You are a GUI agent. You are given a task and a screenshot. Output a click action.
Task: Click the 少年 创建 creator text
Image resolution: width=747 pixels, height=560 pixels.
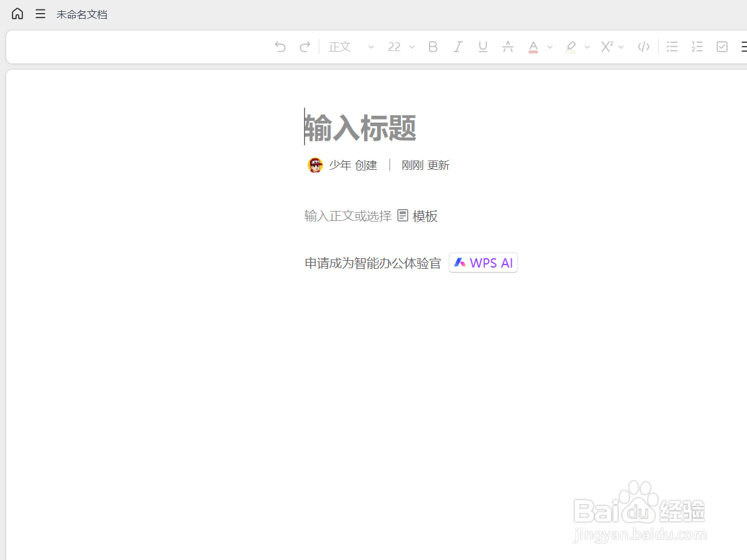pos(353,165)
